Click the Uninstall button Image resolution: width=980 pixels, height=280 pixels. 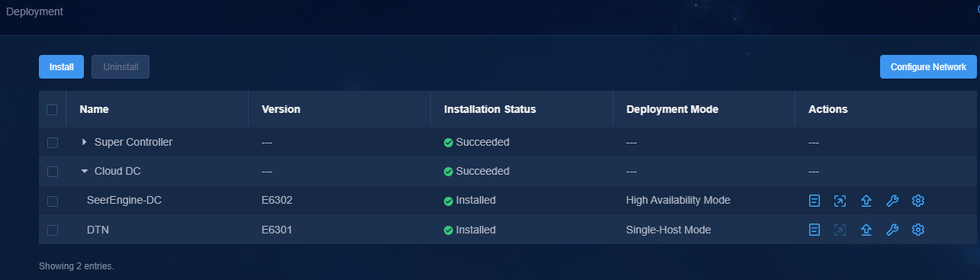(x=120, y=67)
